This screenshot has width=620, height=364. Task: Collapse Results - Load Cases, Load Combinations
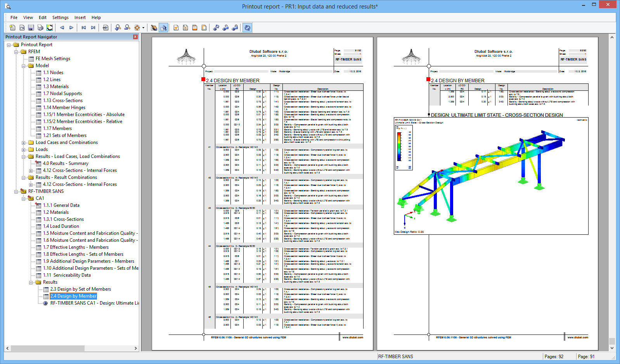tap(24, 156)
